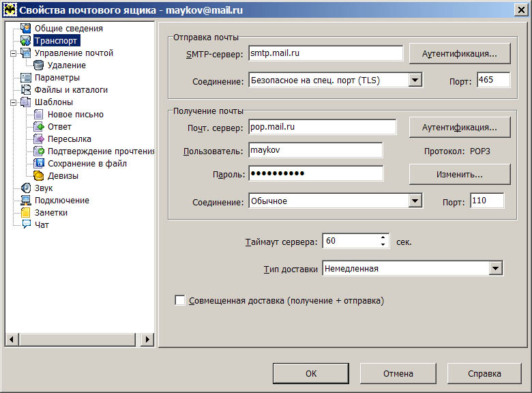
Task: Click the trash icon beside Удаление
Action: 39,65
